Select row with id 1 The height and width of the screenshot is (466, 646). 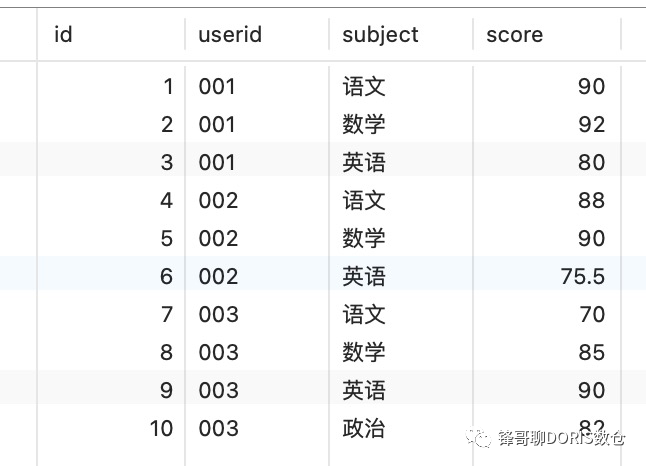(167, 87)
